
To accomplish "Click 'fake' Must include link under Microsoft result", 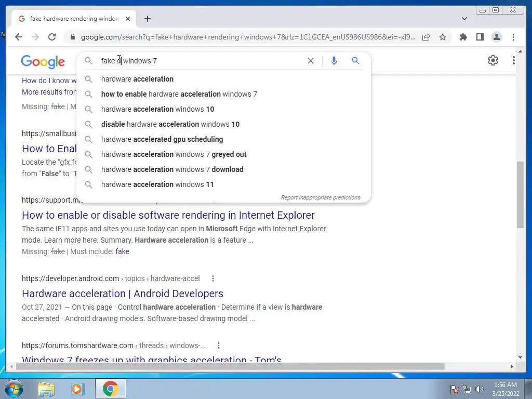I will 122,251.
